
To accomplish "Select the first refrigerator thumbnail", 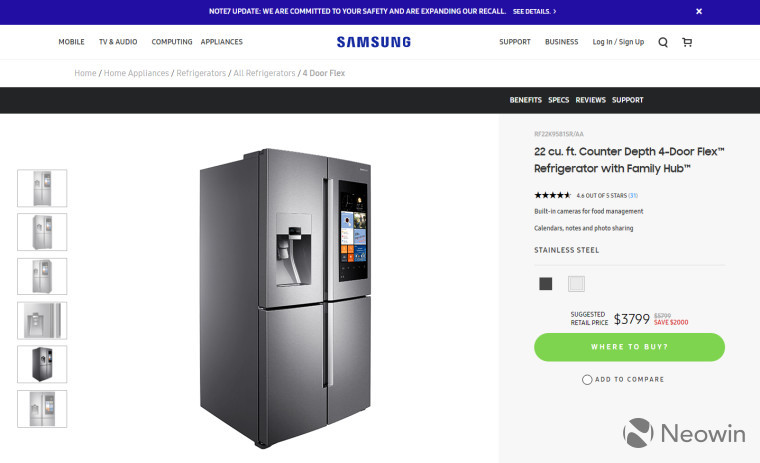I will (42, 188).
